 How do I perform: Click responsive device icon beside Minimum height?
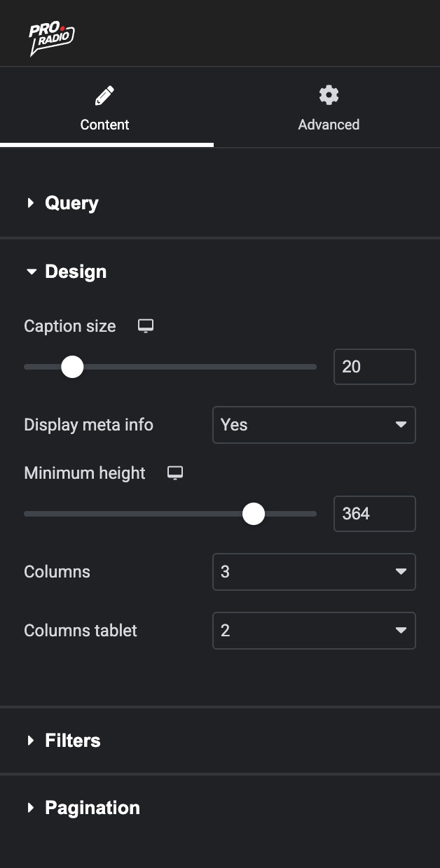point(175,473)
